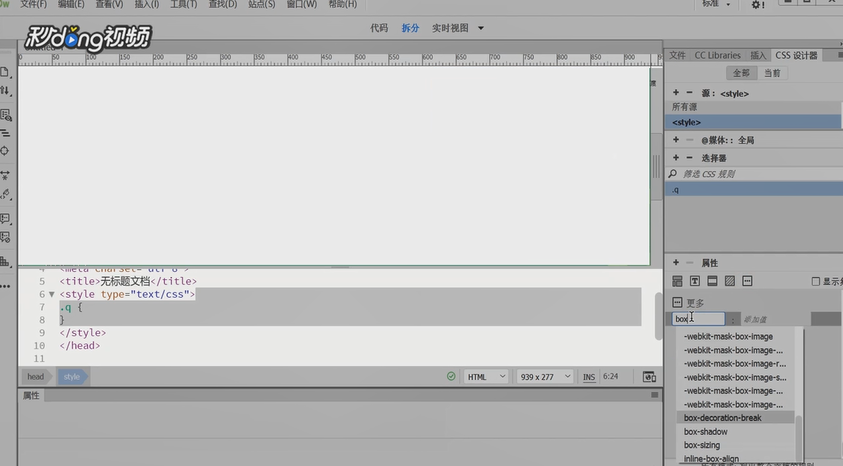Open the sync settings gear icon
Image resolution: width=843 pixels, height=466 pixels.
[x=758, y=4]
